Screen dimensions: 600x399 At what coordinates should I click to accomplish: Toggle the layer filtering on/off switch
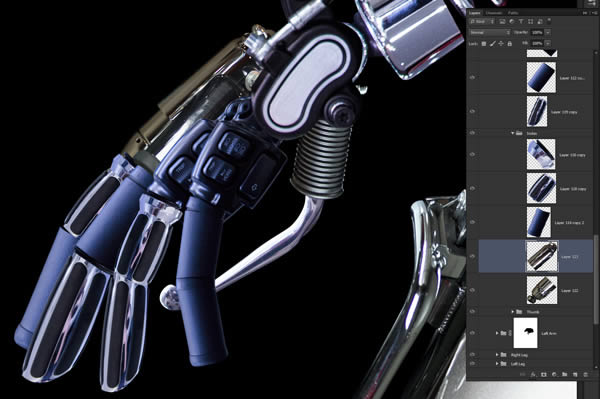tap(549, 20)
